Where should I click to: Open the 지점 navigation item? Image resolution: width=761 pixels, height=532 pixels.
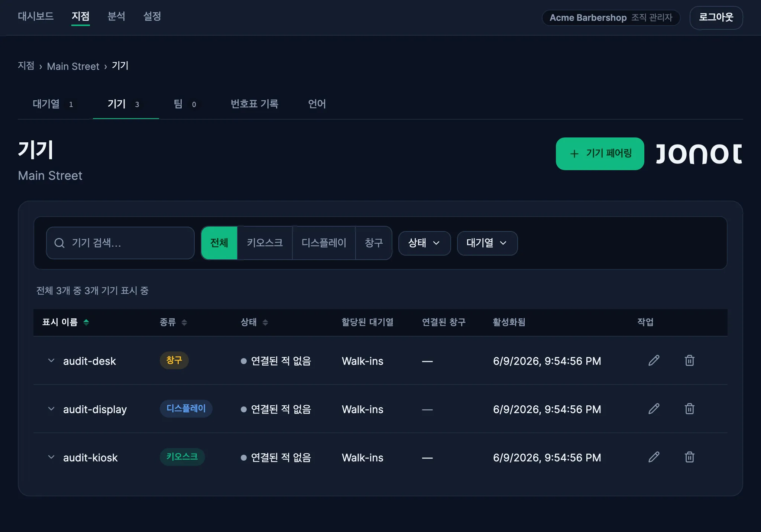click(81, 16)
